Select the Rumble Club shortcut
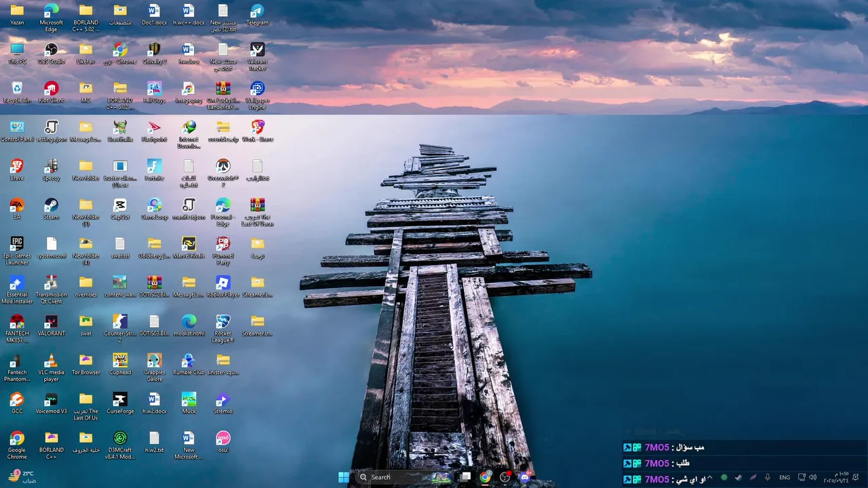Screen dimensions: 868x488 click(x=189, y=364)
